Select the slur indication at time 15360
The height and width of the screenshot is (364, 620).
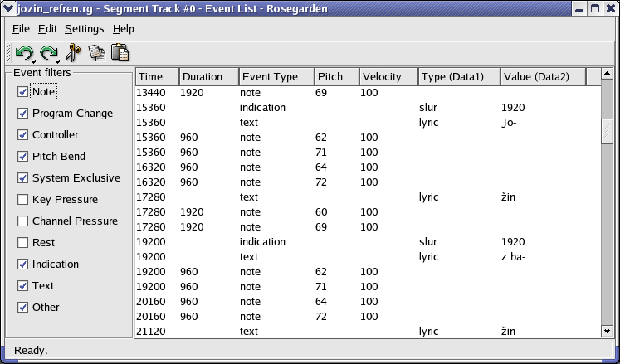click(369, 108)
